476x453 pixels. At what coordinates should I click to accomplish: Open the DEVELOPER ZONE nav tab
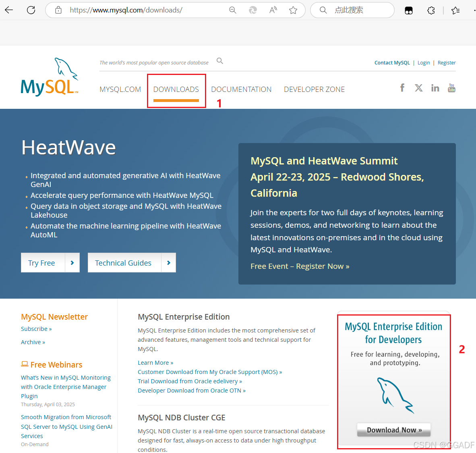point(314,89)
